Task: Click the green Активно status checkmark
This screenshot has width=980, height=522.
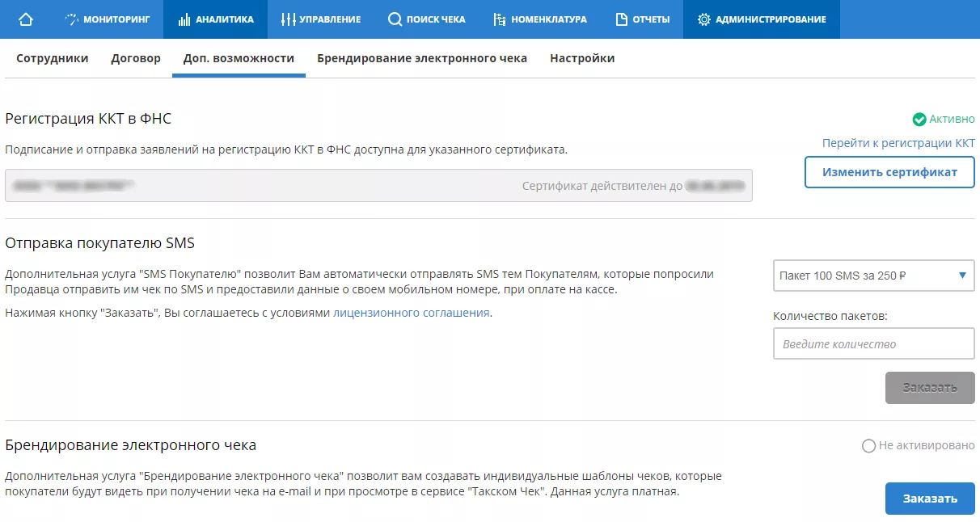Action: pyautogui.click(x=919, y=120)
